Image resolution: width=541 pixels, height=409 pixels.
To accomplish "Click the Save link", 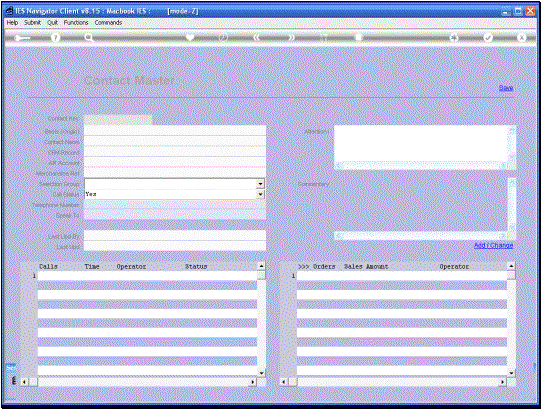I will (x=506, y=88).
